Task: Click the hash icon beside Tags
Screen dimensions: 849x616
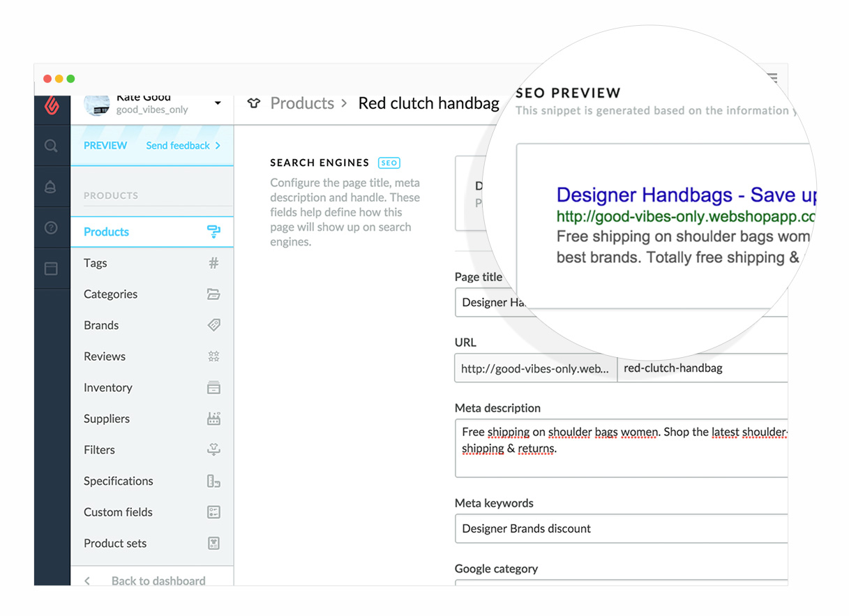Action: 213,263
